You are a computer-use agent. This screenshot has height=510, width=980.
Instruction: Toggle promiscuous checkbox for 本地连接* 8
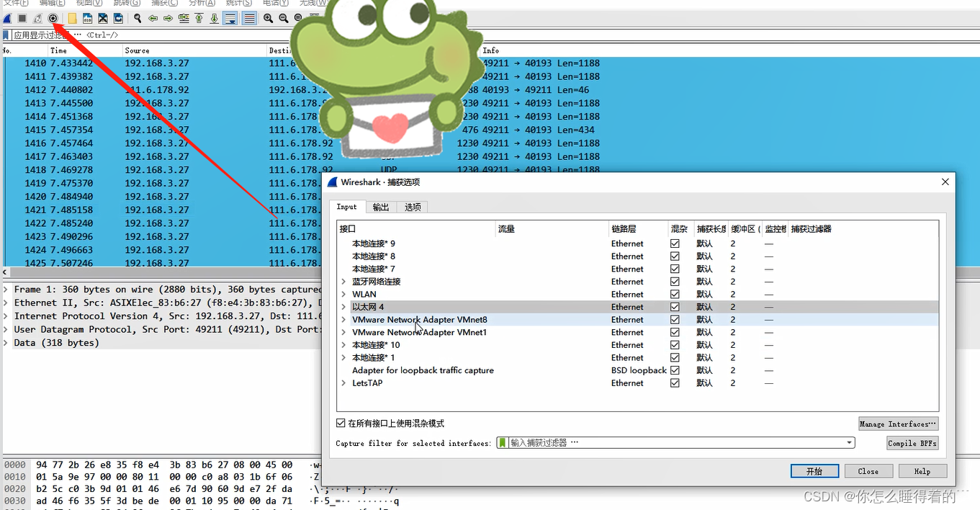tap(675, 256)
